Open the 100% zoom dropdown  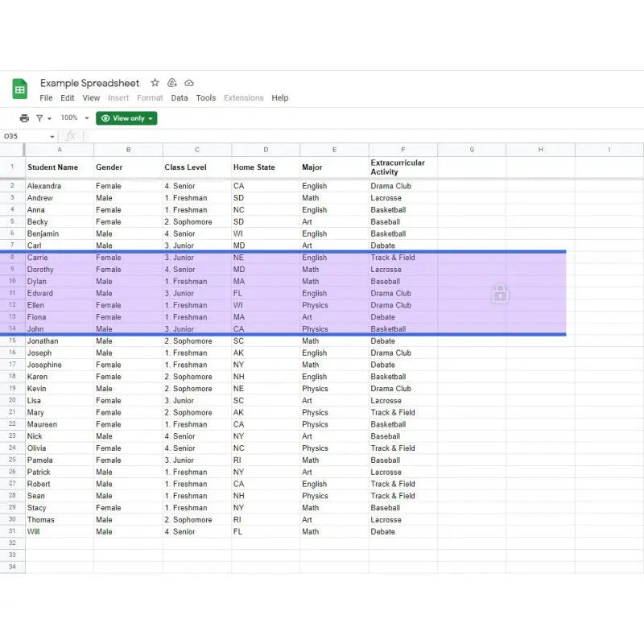pyautogui.click(x=75, y=118)
